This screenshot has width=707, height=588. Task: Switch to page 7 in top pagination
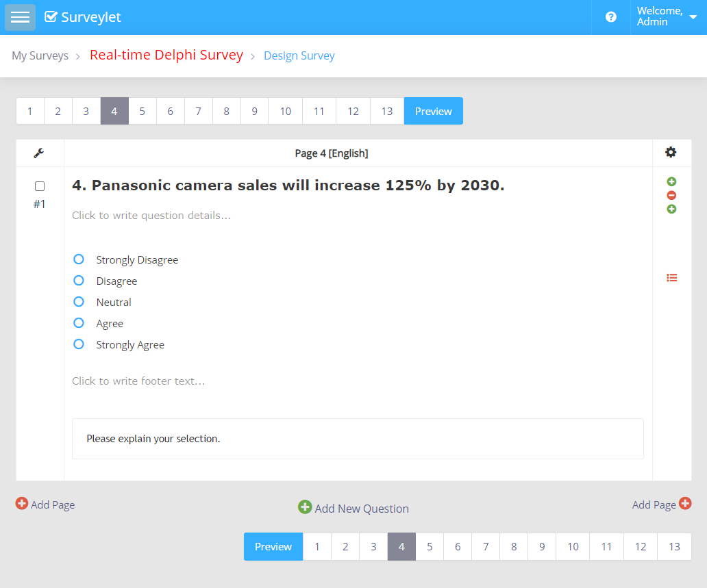click(x=198, y=111)
